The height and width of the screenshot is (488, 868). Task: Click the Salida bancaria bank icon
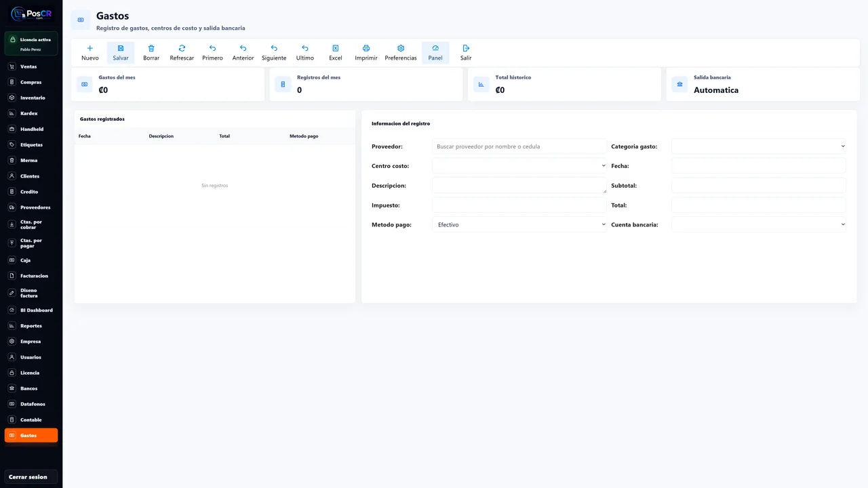pyautogui.click(x=680, y=84)
